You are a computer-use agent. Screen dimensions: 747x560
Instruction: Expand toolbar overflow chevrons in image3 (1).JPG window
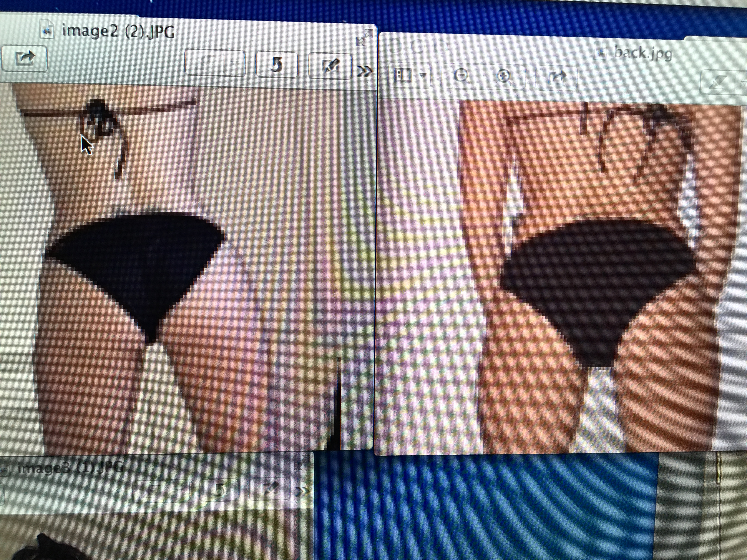click(x=303, y=491)
